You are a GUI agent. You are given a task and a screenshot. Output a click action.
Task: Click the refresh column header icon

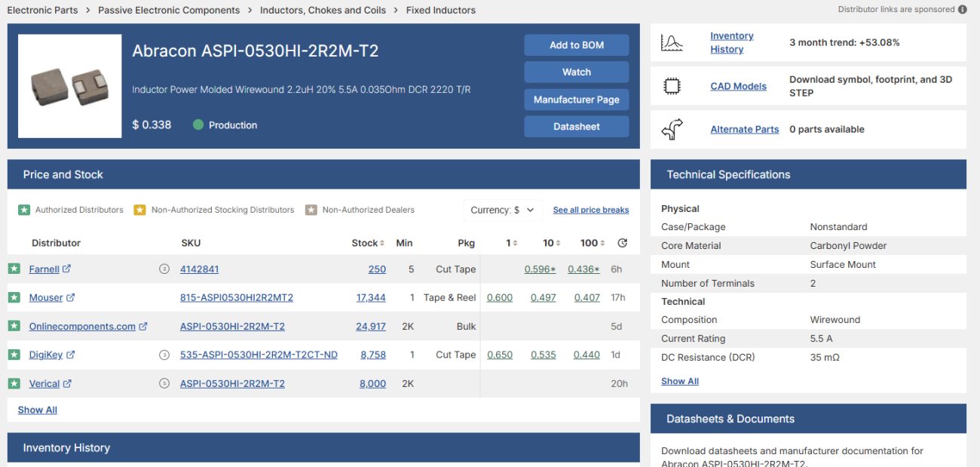[x=622, y=243]
